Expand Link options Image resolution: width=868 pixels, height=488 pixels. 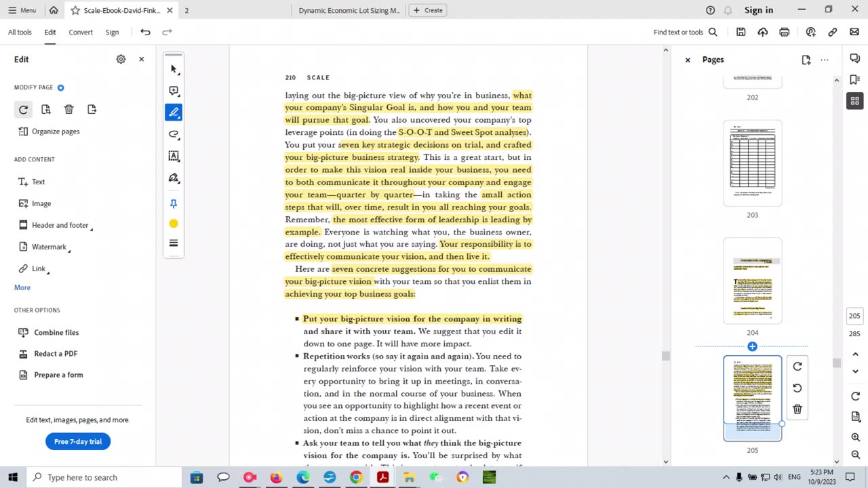33,268
